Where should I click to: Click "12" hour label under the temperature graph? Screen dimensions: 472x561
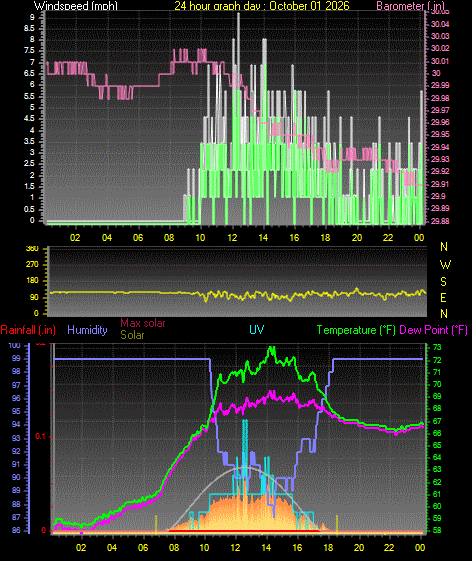click(x=235, y=547)
